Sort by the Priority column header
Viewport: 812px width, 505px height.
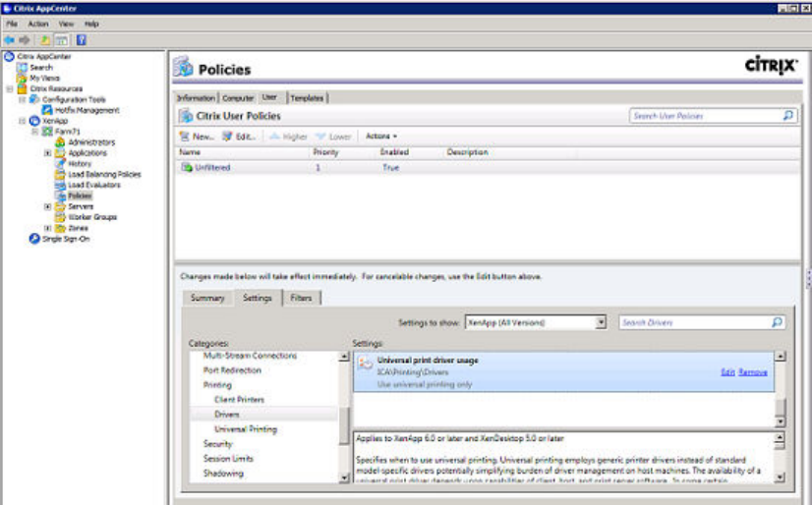[325, 152]
